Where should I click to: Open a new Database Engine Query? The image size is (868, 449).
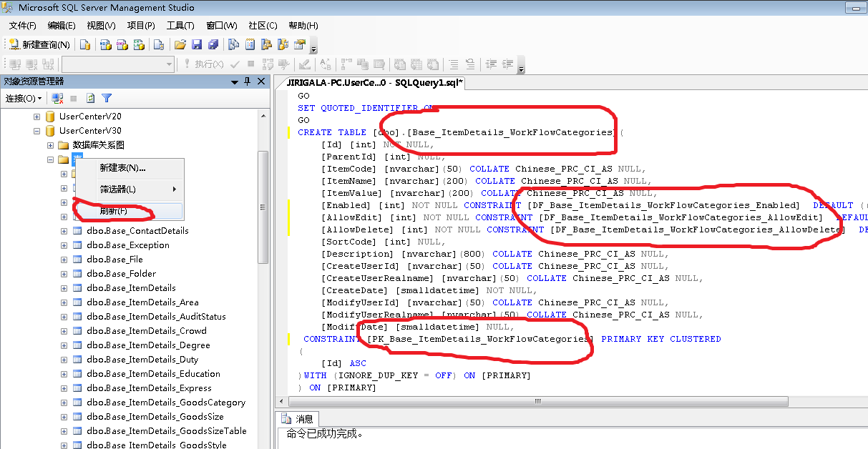85,44
